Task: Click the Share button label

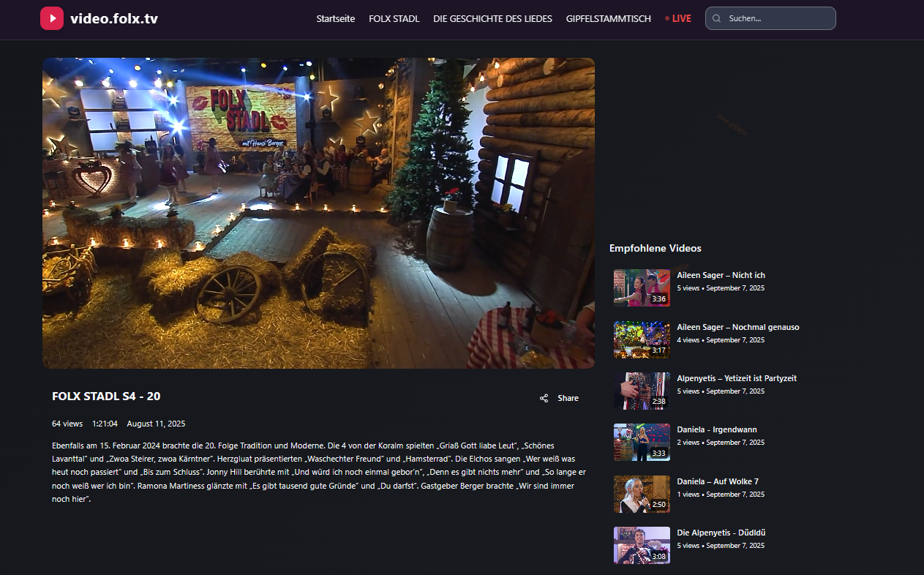Action: 568,399
